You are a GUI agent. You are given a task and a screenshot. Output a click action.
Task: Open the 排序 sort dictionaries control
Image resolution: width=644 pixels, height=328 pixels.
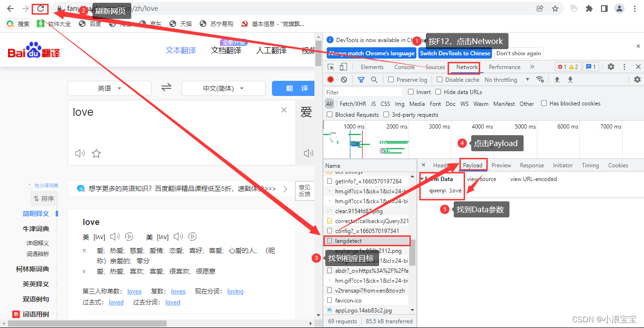tap(43, 199)
